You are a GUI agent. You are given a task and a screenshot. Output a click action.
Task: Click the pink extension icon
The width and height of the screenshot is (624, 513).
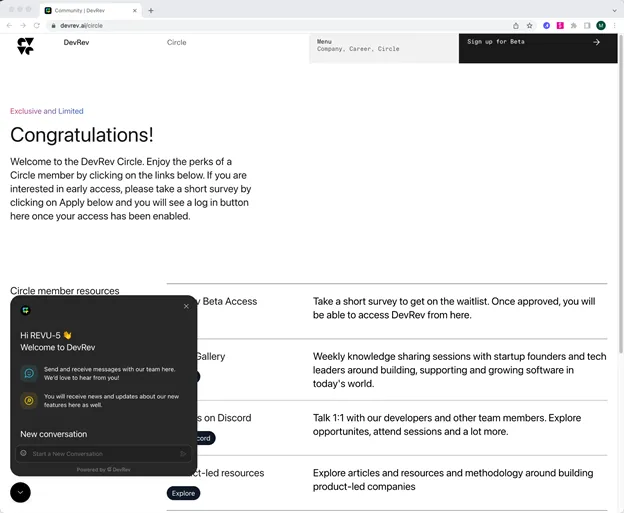pyautogui.click(x=560, y=25)
